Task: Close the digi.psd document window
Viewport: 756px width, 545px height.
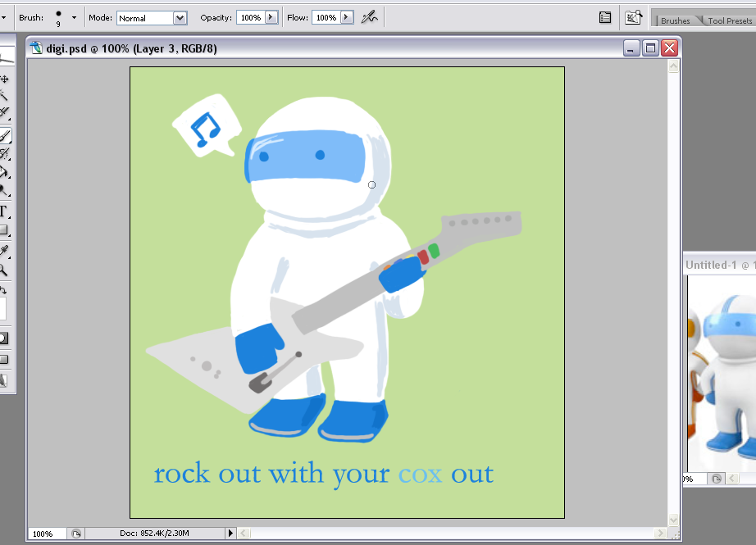Action: click(670, 48)
